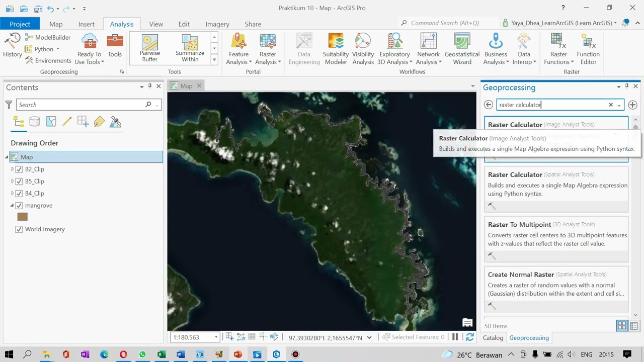Open Feature Analysis dropdown
This screenshot has height=362, width=644.
238,49
